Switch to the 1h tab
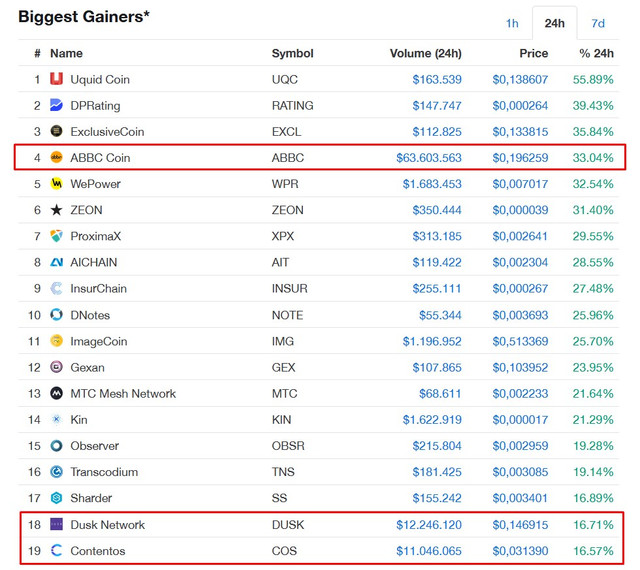This screenshot has height=570, width=640. pyautogui.click(x=512, y=23)
